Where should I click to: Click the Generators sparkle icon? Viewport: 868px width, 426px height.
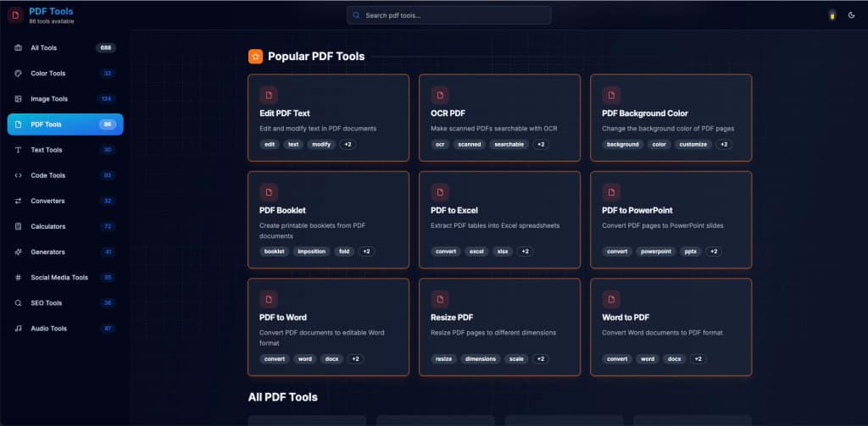19,252
